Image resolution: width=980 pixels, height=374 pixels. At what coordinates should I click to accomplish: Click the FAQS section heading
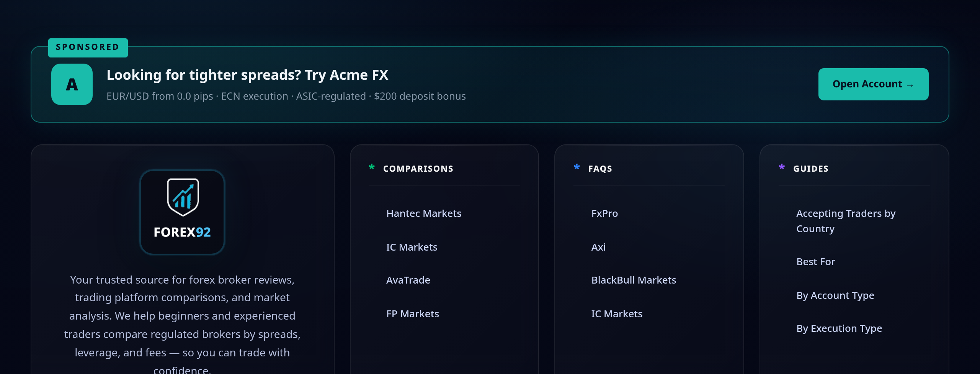click(600, 169)
